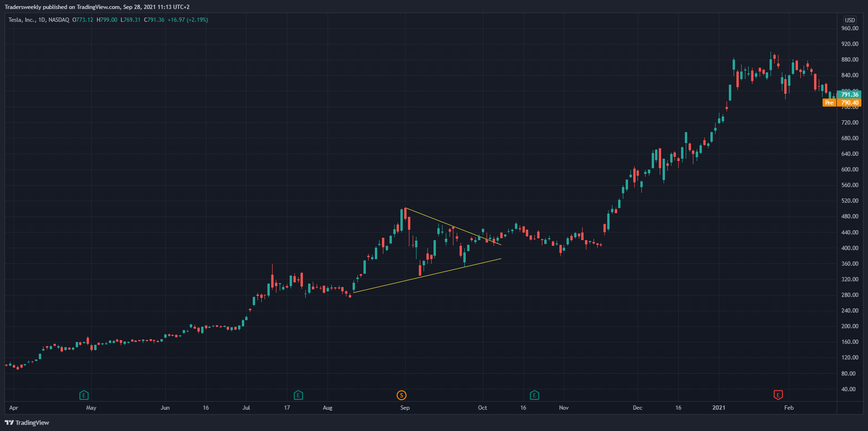Click the 200.00 price axis label
The width and height of the screenshot is (868, 431).
850,326
